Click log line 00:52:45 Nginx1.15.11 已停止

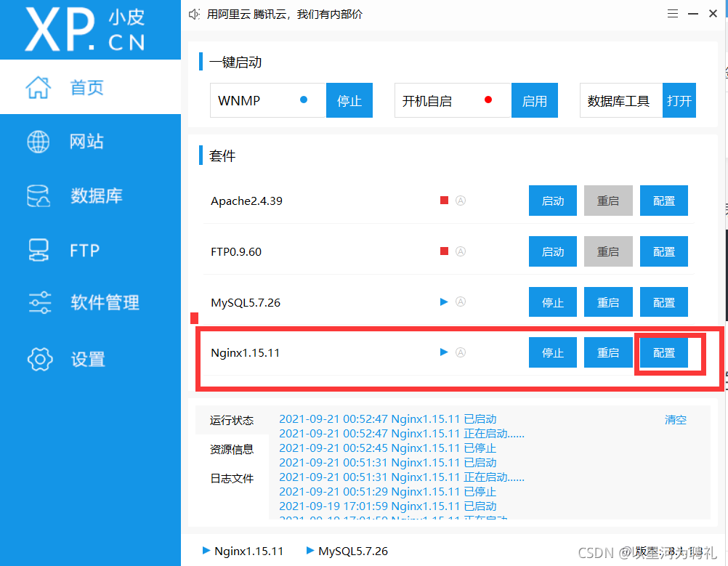pyautogui.click(x=388, y=448)
